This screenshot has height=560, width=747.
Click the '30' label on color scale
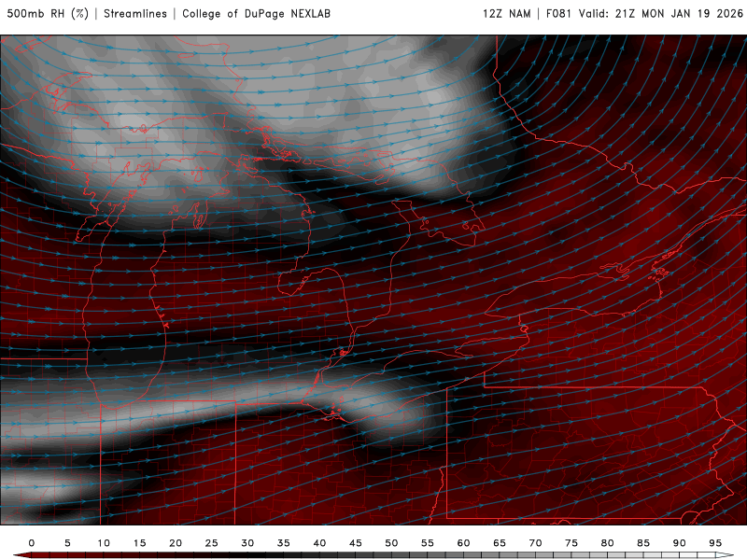click(x=247, y=543)
